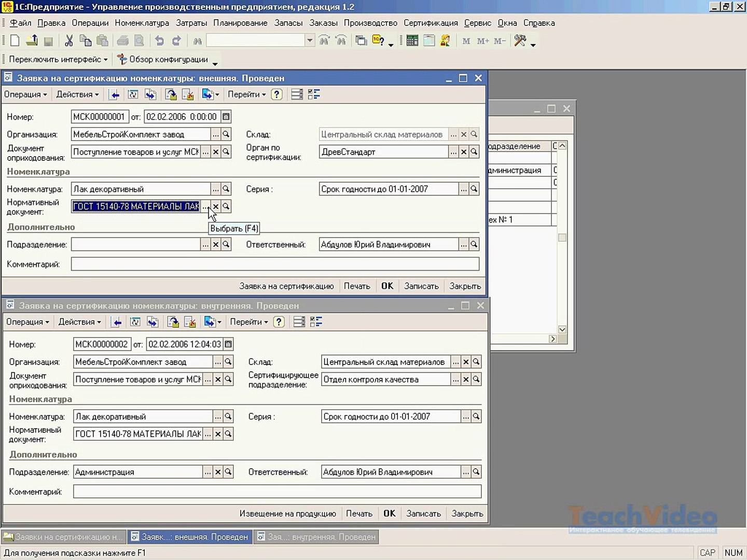747x560 pixels.
Task: Open calendar picker next to date 02.02.2006 12:04:03
Action: pos(228,344)
